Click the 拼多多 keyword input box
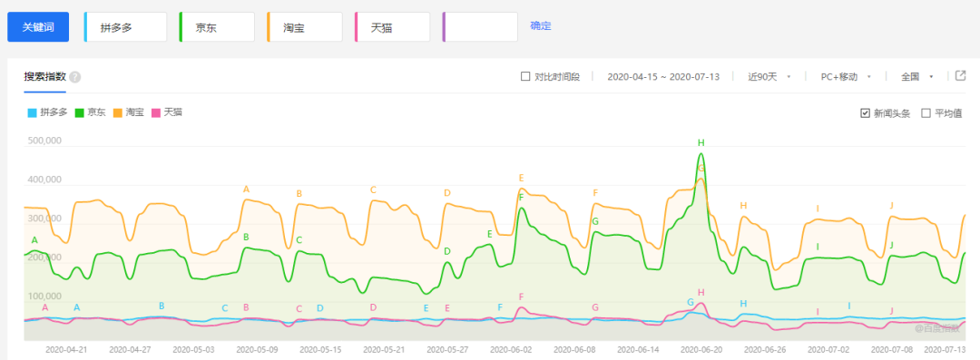The width and height of the screenshot is (980, 360). (x=125, y=27)
